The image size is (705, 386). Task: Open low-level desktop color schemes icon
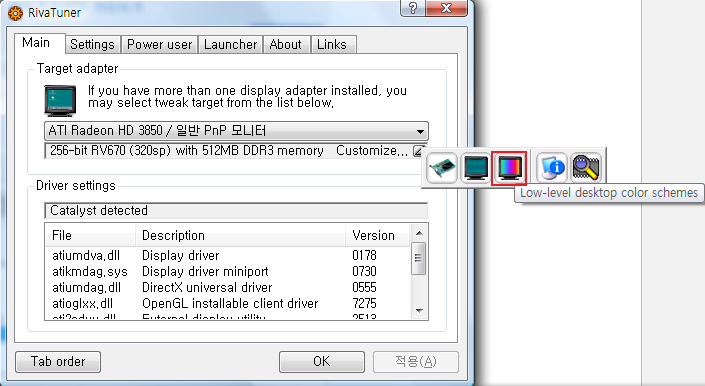click(x=509, y=168)
